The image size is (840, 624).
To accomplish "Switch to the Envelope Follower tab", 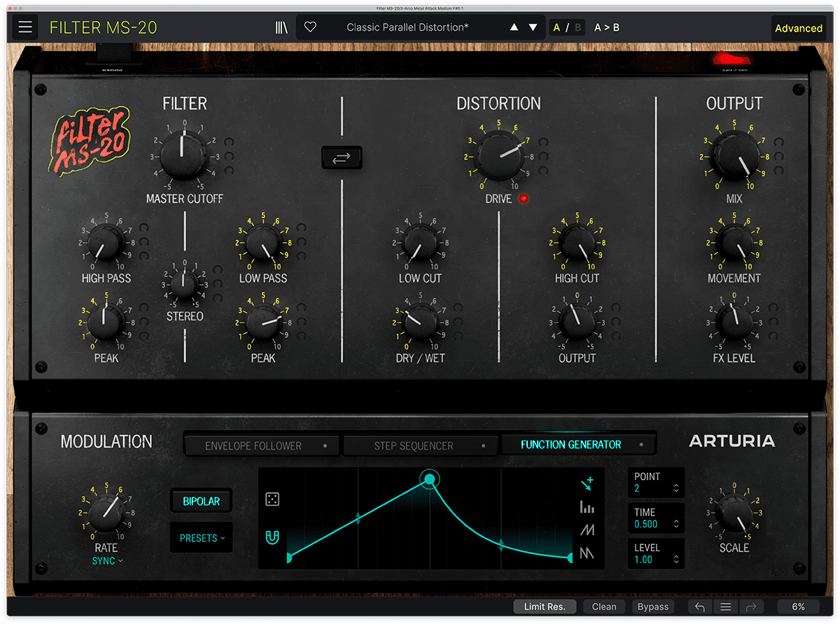I will click(261, 446).
